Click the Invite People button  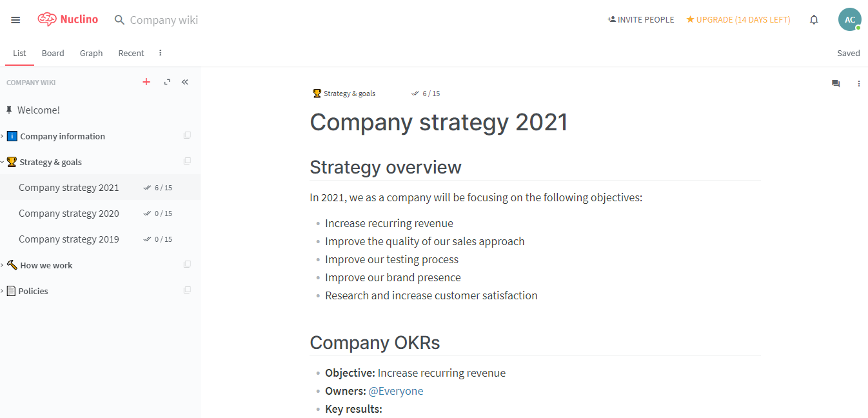tap(641, 19)
